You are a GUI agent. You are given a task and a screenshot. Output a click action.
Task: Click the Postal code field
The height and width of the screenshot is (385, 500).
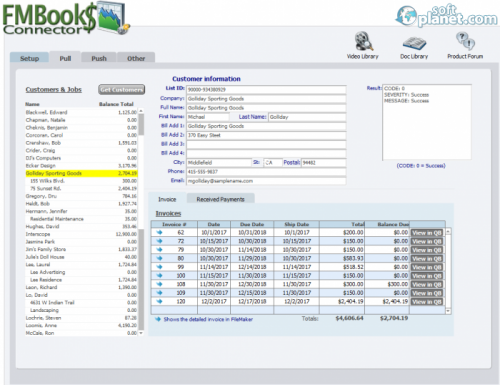(x=324, y=163)
